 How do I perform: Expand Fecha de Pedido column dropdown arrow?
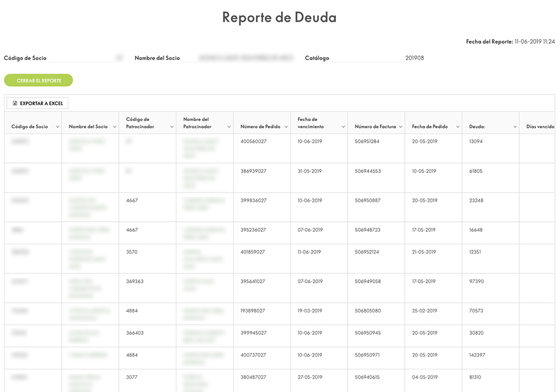tap(457, 127)
